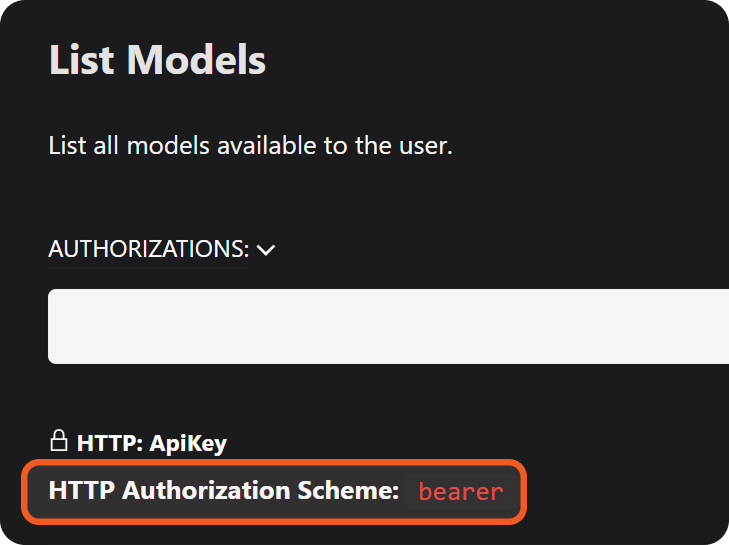Click inside the light gray authorization field
Image resolution: width=729 pixels, height=545 pixels.
point(388,327)
